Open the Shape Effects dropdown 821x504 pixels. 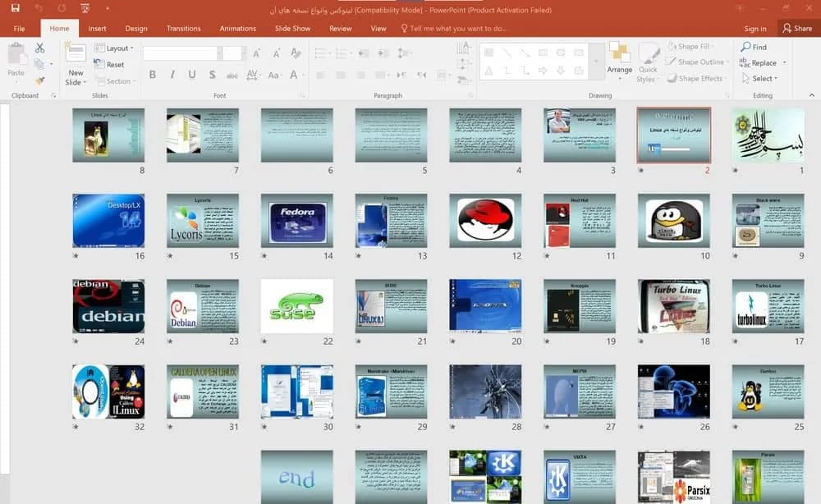(x=696, y=79)
